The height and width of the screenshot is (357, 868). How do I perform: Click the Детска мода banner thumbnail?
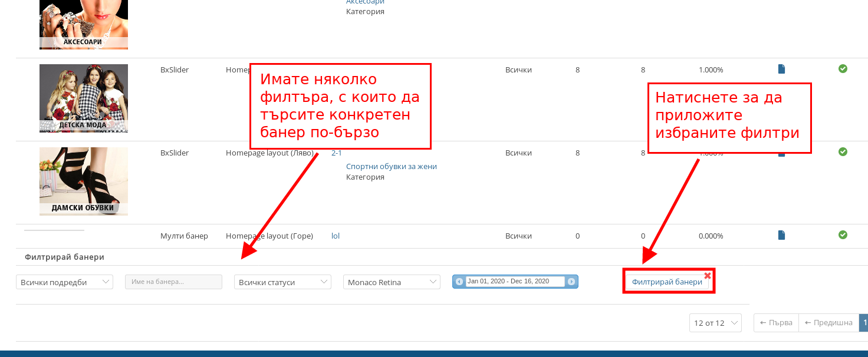click(84, 98)
